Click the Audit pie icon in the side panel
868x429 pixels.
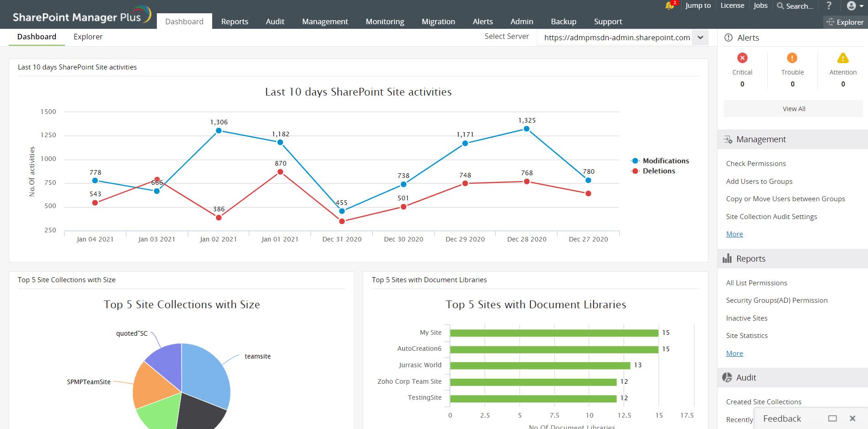(x=727, y=377)
